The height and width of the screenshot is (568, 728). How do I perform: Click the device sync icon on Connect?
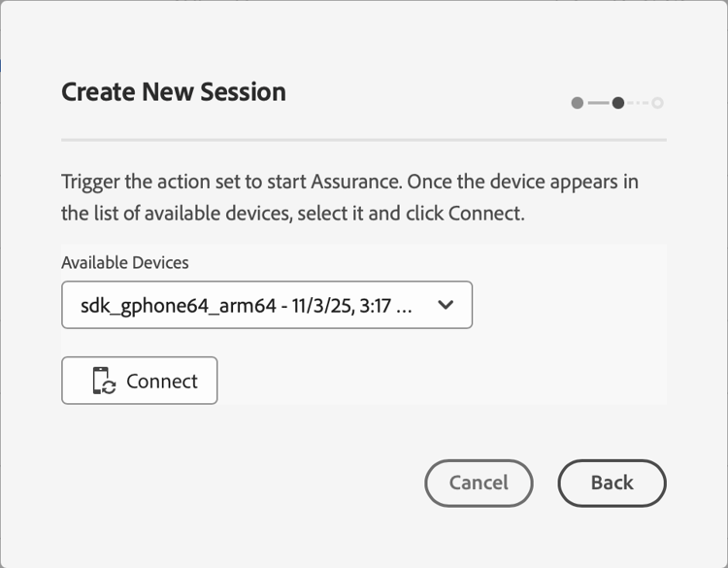pyautogui.click(x=104, y=382)
